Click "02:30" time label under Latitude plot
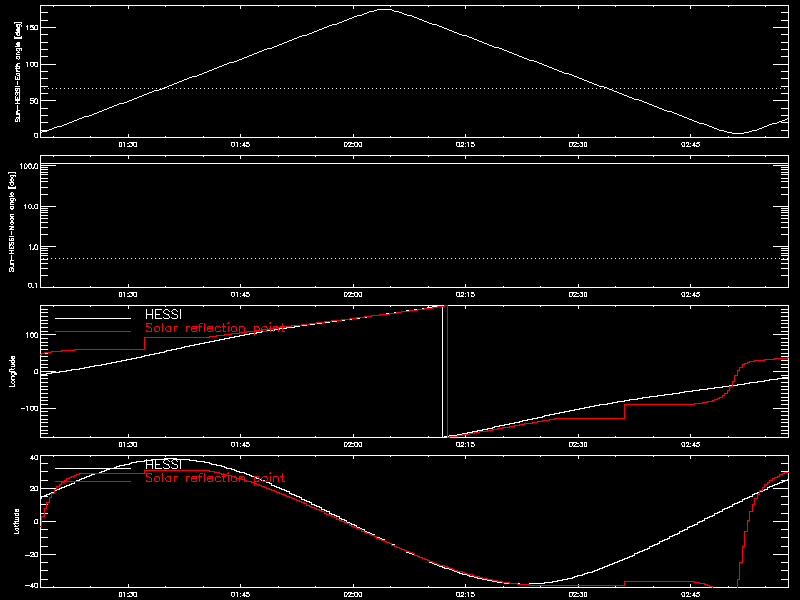The width and height of the screenshot is (800, 600). click(578, 595)
